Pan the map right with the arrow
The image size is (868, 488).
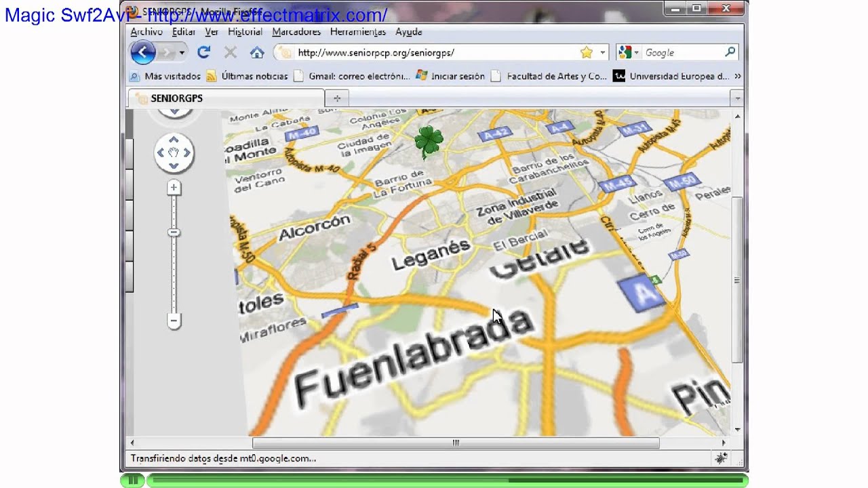pyautogui.click(x=186, y=152)
